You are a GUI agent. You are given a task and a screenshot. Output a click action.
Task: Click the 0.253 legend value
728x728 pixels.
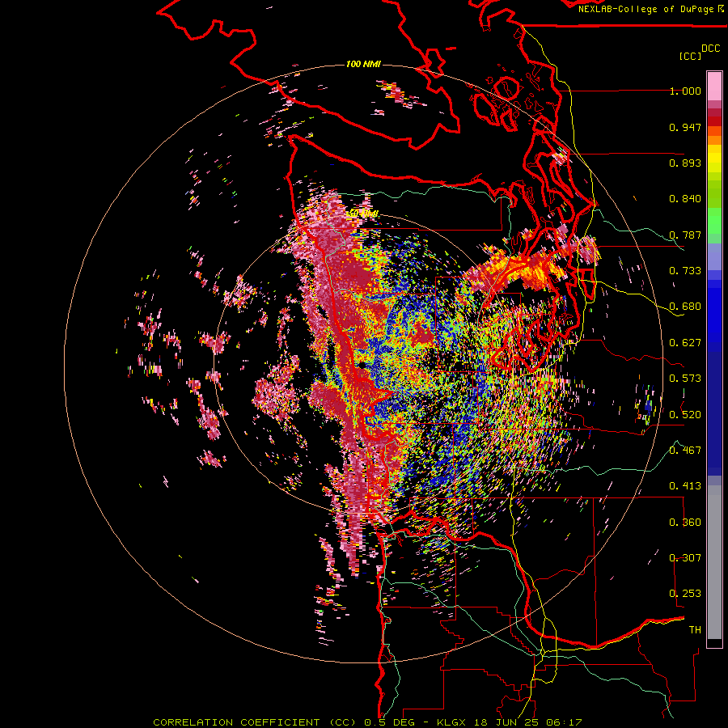click(685, 594)
